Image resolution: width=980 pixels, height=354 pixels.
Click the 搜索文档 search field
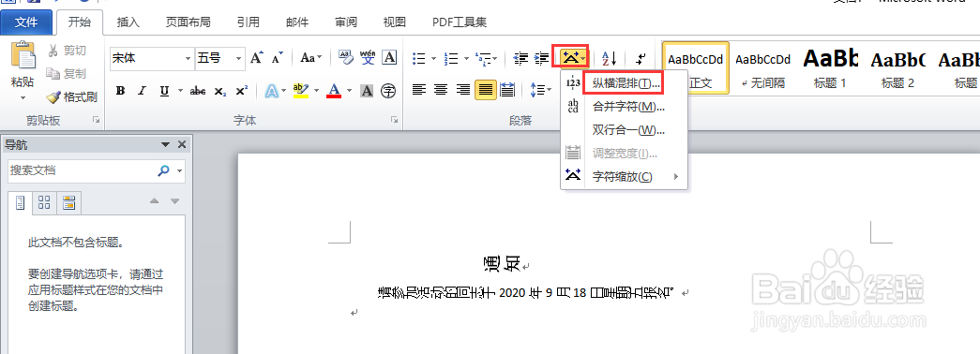pyautogui.click(x=82, y=170)
